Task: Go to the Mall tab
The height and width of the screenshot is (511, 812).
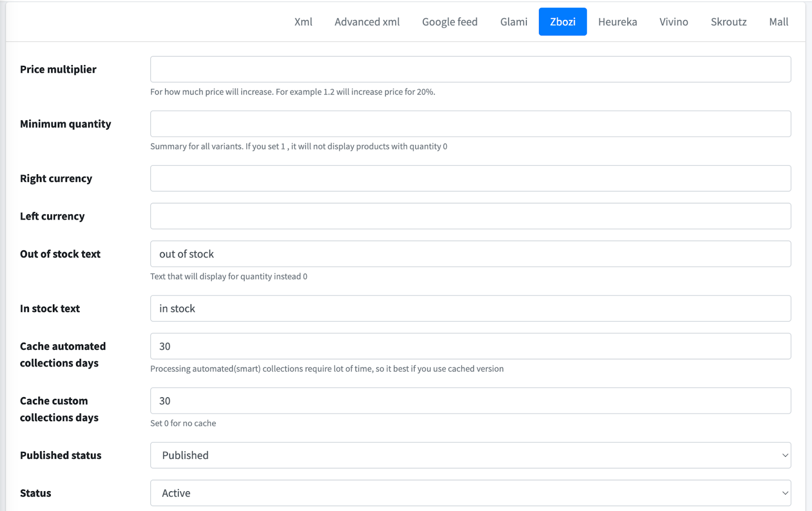Action: pos(779,22)
